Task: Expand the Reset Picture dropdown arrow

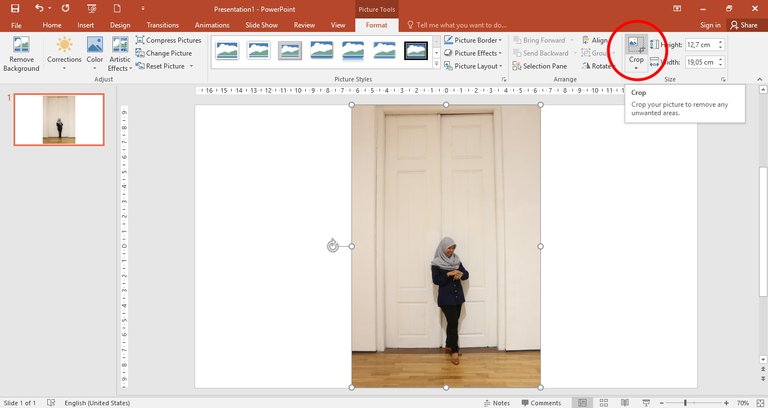Action: pyautogui.click(x=192, y=66)
